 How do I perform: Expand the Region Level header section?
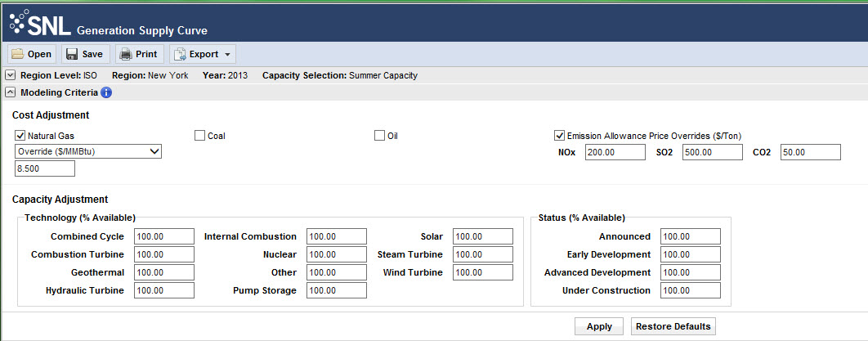coord(10,75)
